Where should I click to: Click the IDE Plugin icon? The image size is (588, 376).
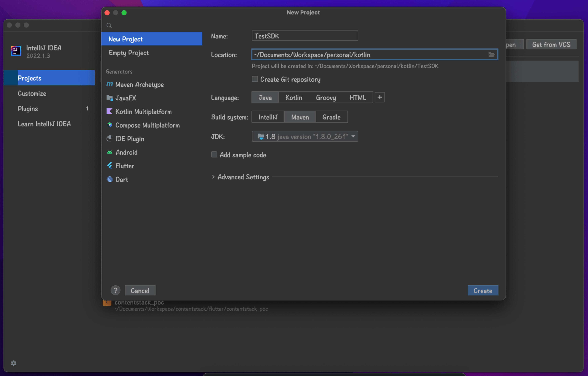(109, 138)
